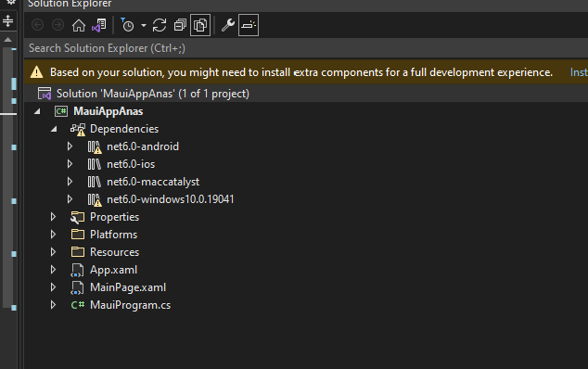This screenshot has width=588, height=369.
Task: Click Switch Views solution/folder icon
Action: (x=99, y=26)
